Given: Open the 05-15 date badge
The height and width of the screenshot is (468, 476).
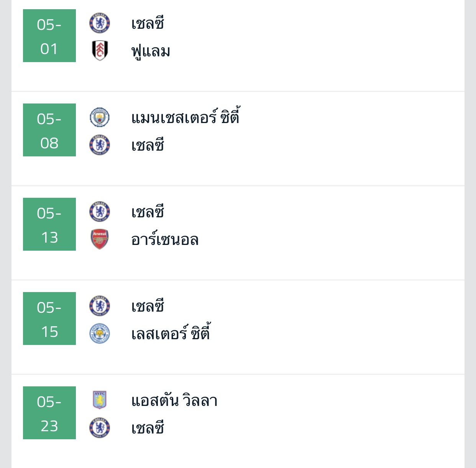Looking at the screenshot, I should [49, 319].
